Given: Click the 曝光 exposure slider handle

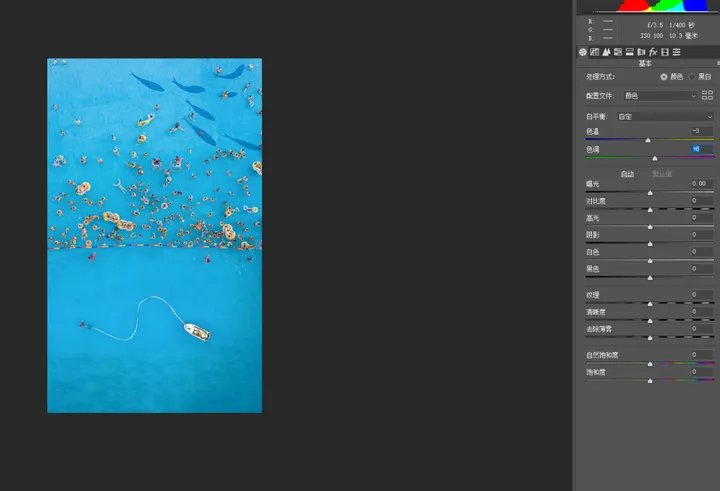Looking at the screenshot, I should 650,193.
